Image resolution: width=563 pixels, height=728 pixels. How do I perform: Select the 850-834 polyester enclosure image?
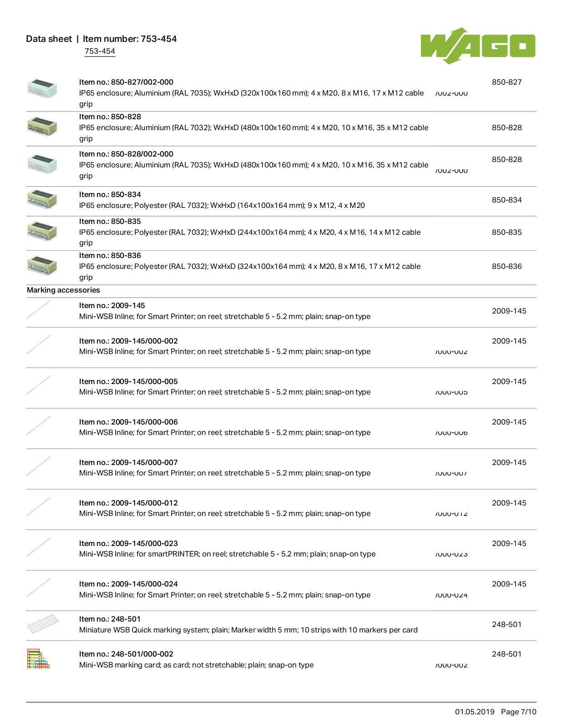[42, 199]
